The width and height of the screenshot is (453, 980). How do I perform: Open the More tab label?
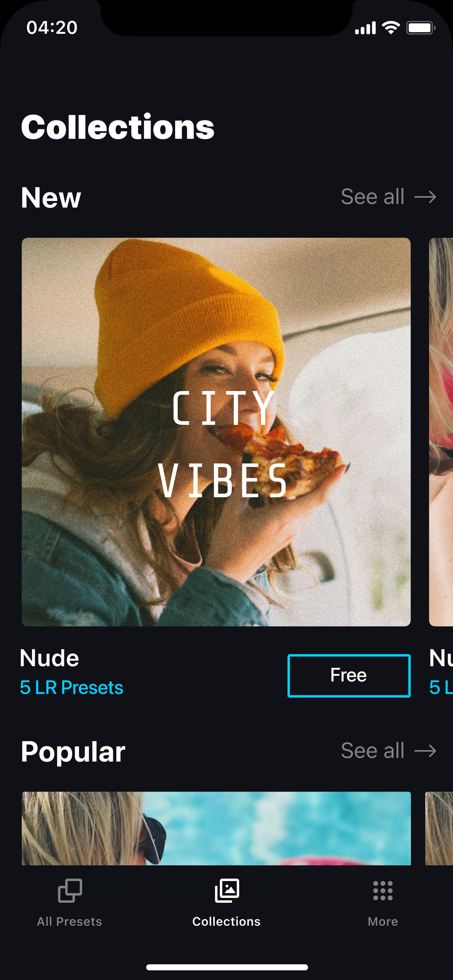[x=383, y=921]
